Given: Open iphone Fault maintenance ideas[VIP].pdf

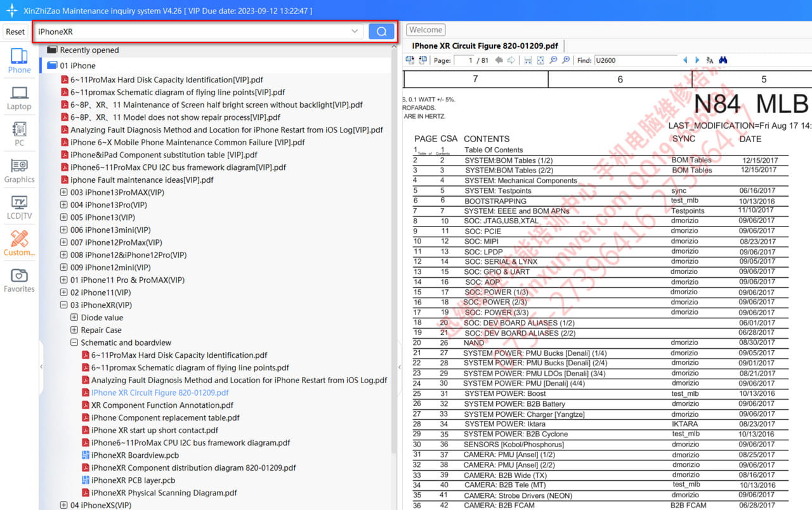Looking at the screenshot, I should point(142,180).
